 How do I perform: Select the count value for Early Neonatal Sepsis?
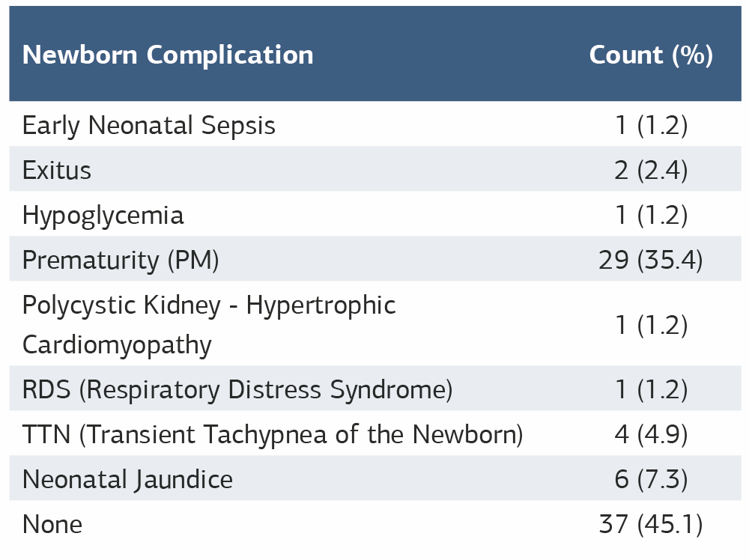(650, 125)
